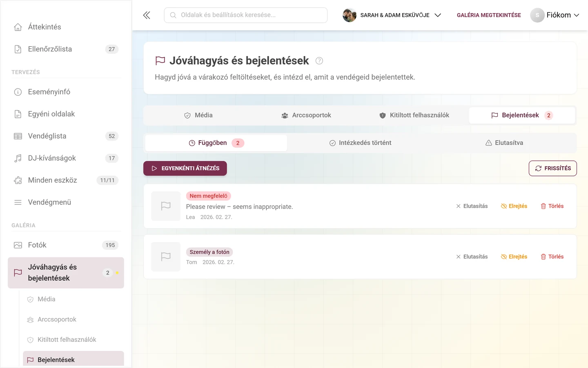Open Arccsoportok sub-item in sidebar

pos(73,319)
